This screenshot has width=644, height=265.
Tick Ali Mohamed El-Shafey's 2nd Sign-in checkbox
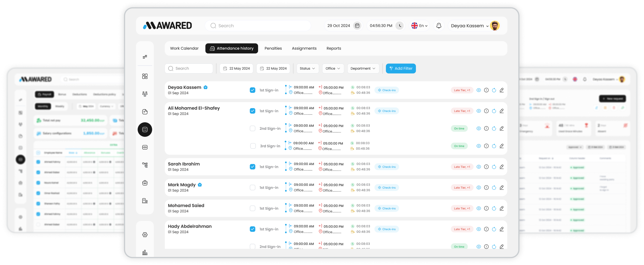[253, 129]
